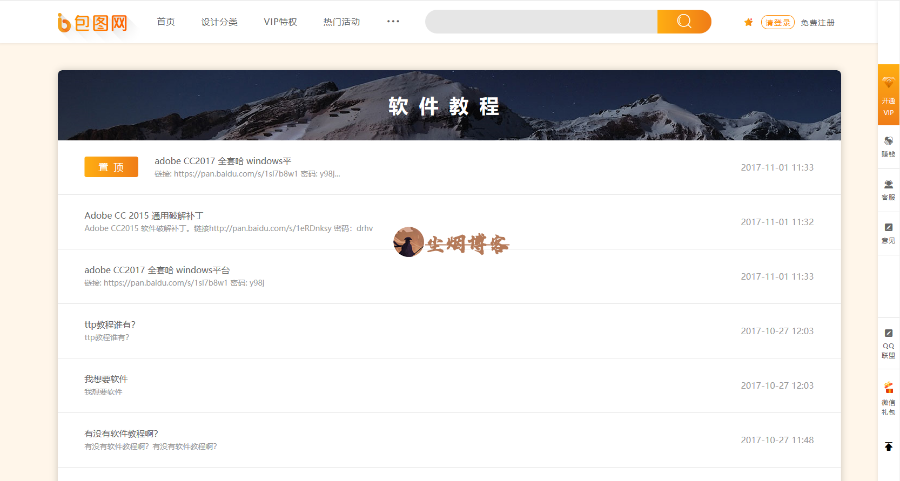Click the date beside 我想要软件 post
The image size is (900, 481).
[777, 386]
